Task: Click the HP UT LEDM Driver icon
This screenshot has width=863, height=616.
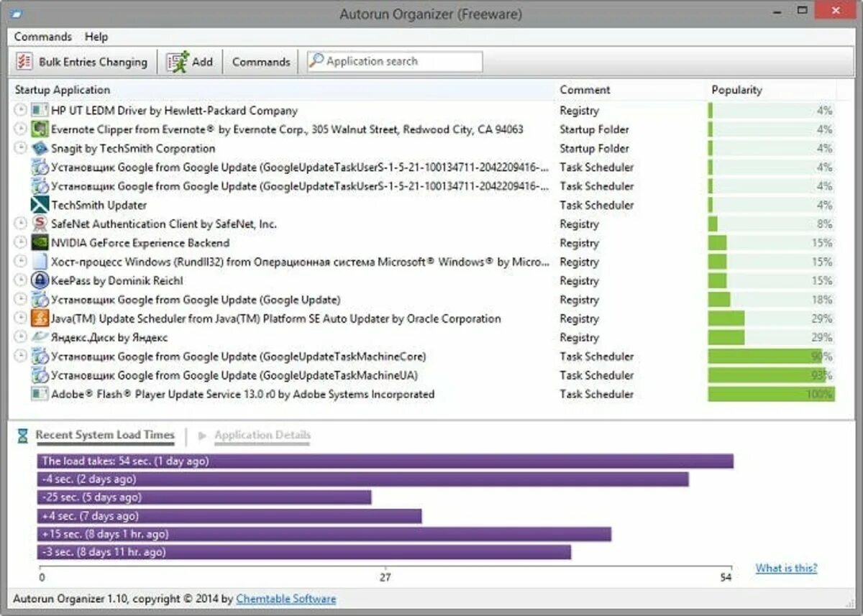Action: coord(40,111)
